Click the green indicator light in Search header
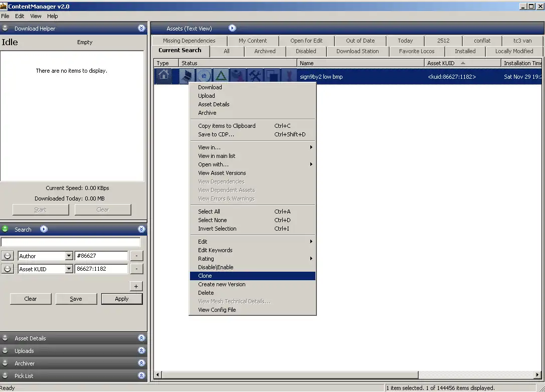Viewport: 545px width, 392px height. pos(6,229)
